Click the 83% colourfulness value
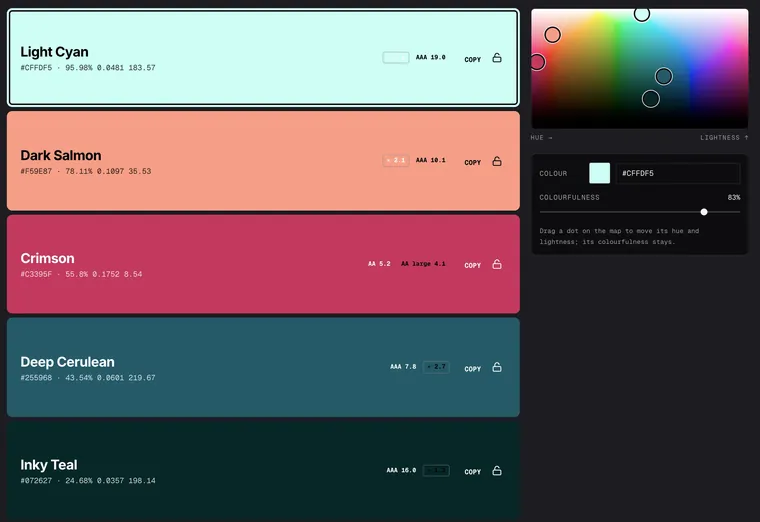This screenshot has width=760, height=522. [734, 197]
